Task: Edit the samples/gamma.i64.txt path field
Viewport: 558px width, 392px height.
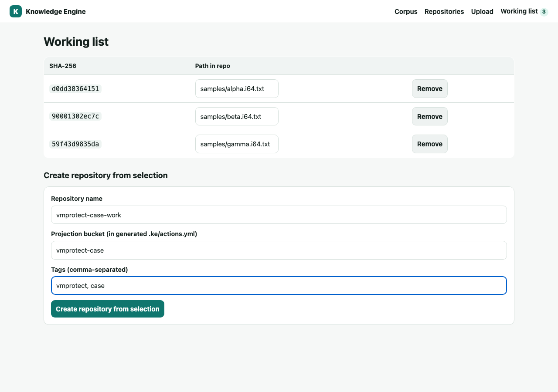Action: 237,144
